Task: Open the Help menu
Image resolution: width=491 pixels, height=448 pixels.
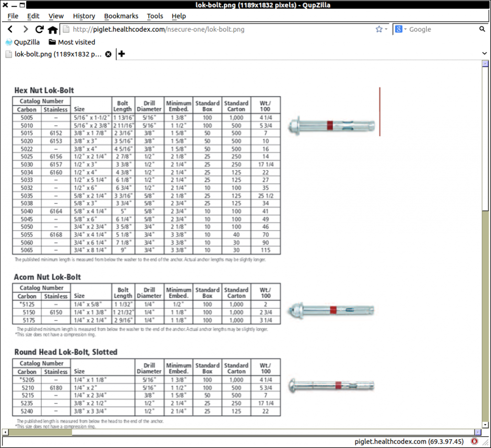Action: tap(179, 16)
